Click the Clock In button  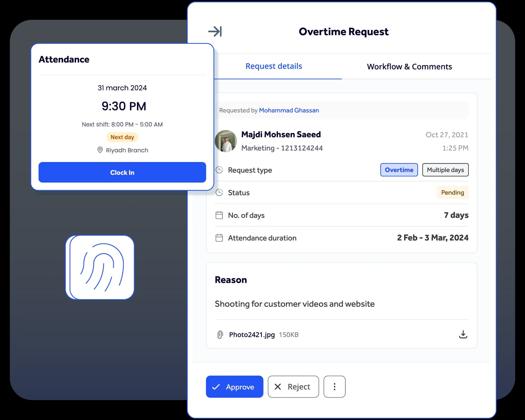[122, 172]
